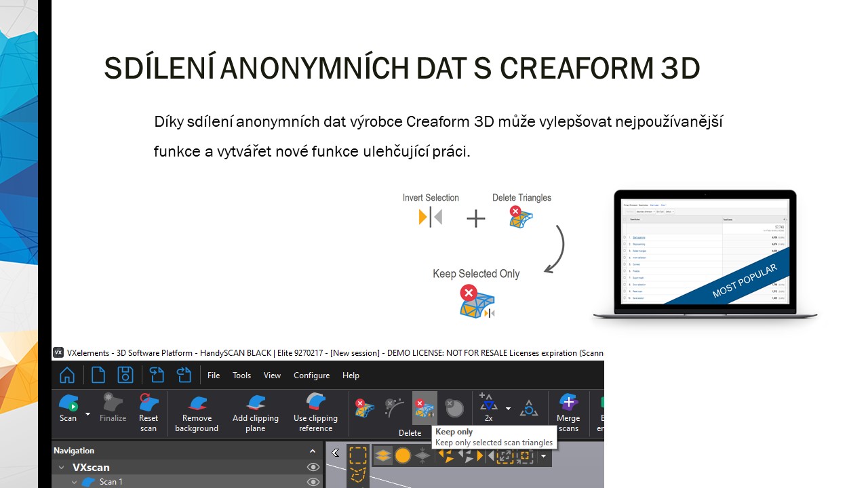Create a new session file

(98, 375)
